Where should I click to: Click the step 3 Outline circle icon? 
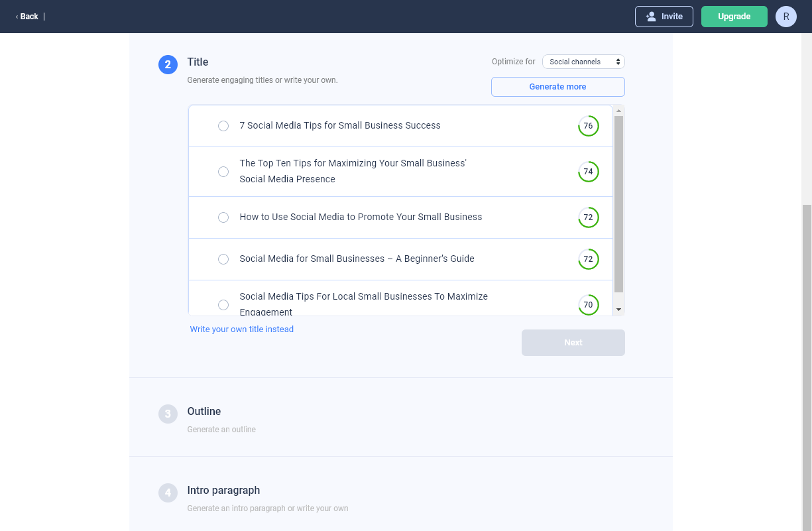tap(168, 414)
